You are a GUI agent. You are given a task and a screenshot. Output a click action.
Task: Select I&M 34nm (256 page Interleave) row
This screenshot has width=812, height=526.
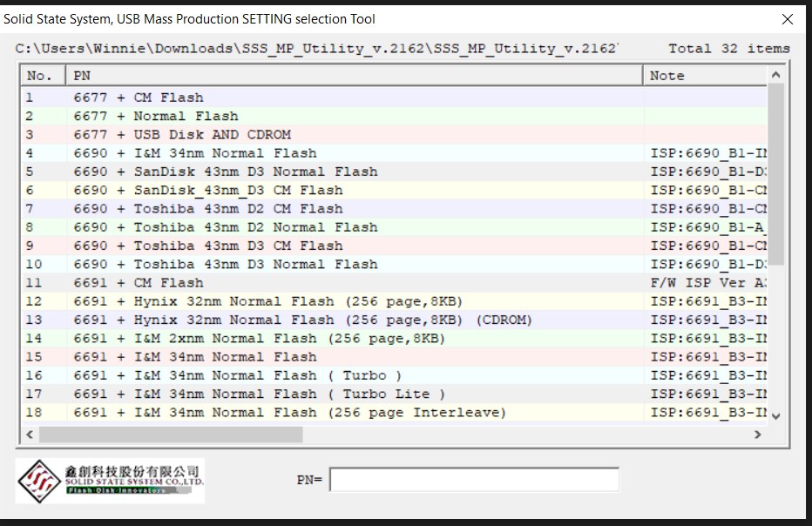click(395, 413)
